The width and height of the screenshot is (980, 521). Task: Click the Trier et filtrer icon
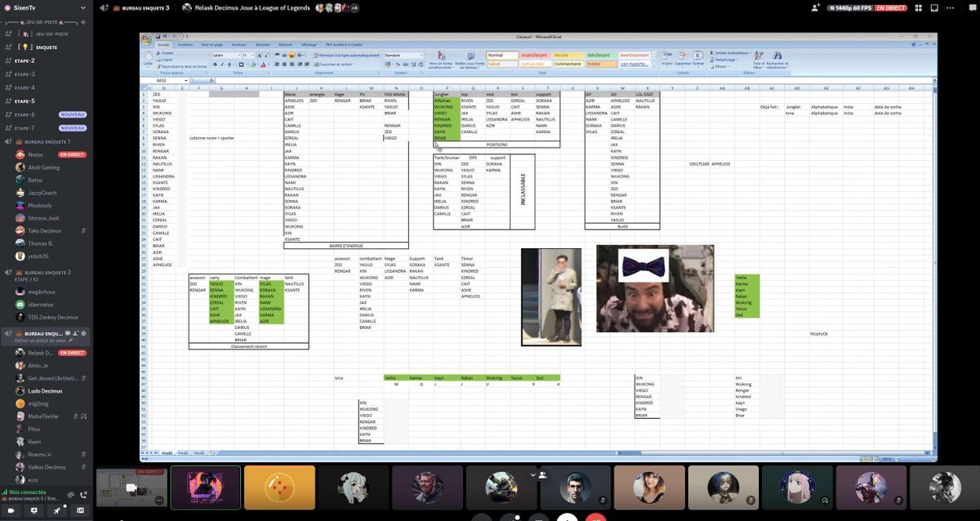coord(758,56)
